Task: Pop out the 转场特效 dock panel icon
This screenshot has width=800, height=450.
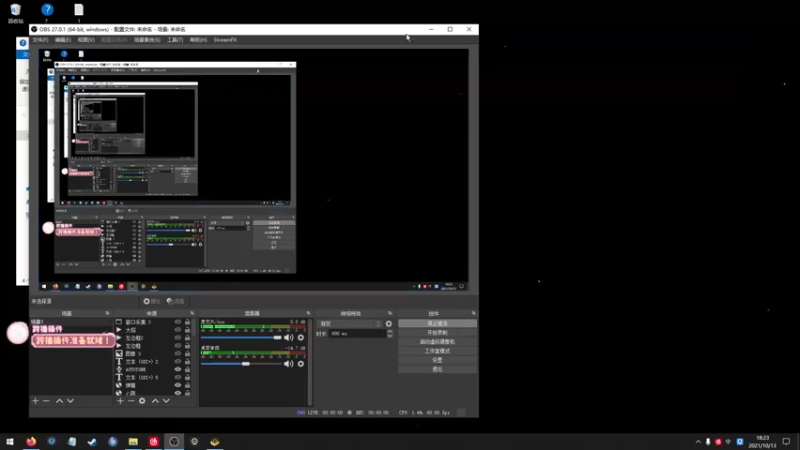Action: pos(390,313)
